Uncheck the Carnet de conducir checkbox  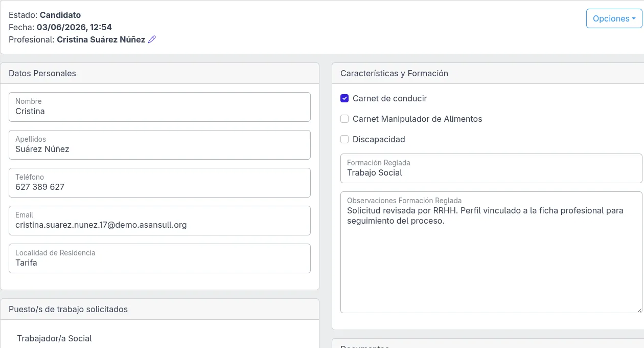click(344, 98)
